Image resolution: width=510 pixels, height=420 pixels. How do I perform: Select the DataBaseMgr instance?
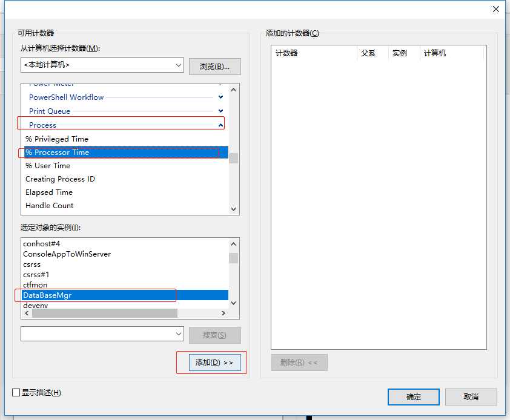(x=125, y=295)
